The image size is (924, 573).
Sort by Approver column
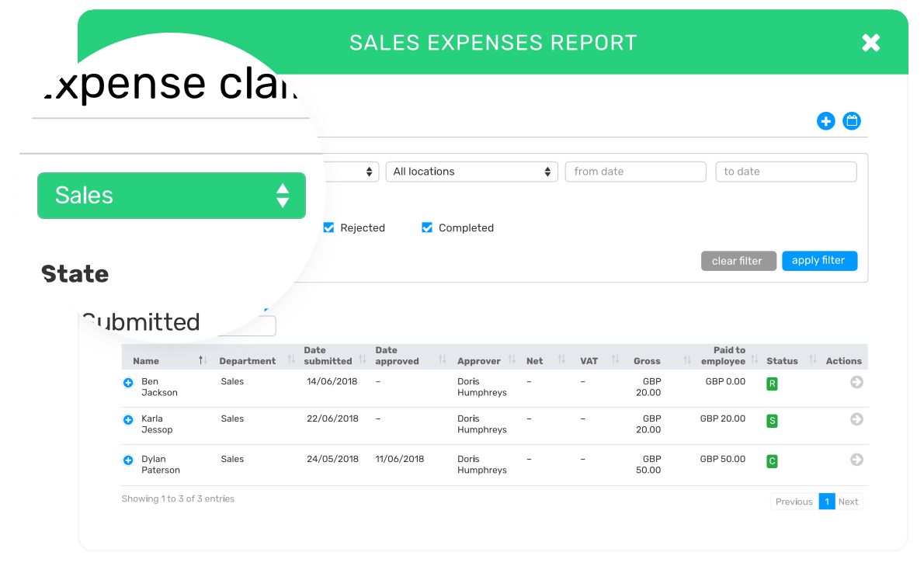(x=478, y=361)
